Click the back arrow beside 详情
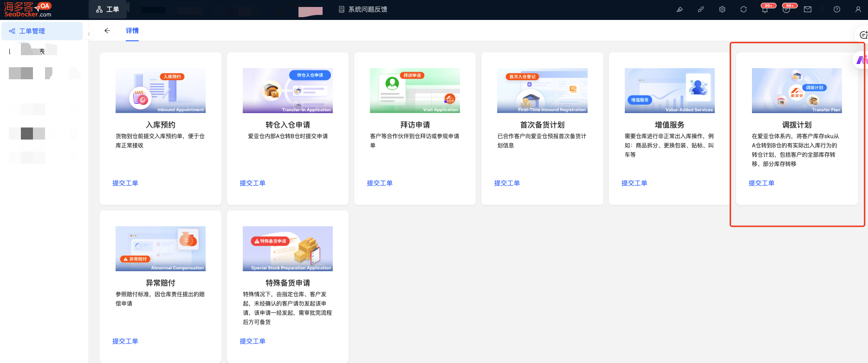This screenshot has height=363, width=868. click(107, 31)
